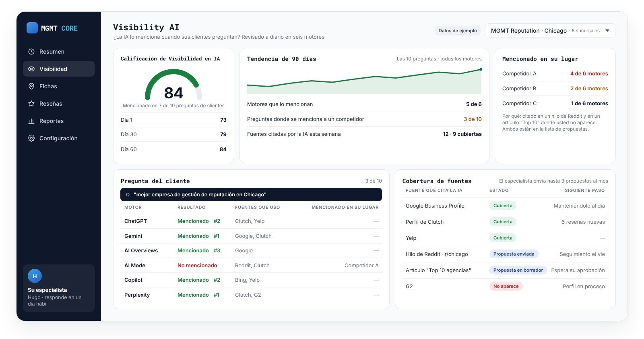Screen dimensions: 644x339
Task: Click the No aparece status badge
Action: coord(506,286)
